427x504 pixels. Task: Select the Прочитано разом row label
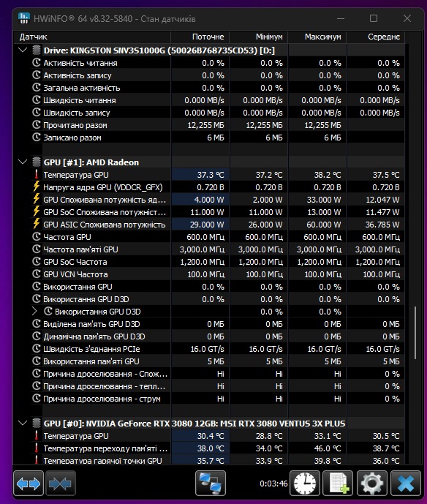pyautogui.click(x=75, y=125)
